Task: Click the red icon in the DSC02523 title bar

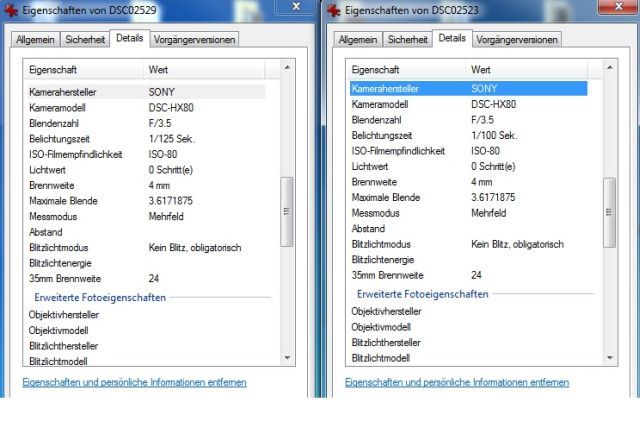Action: tap(333, 10)
